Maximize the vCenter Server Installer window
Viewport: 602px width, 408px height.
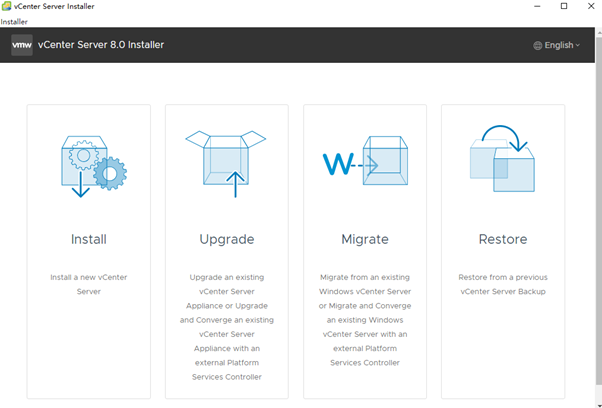[x=564, y=6]
